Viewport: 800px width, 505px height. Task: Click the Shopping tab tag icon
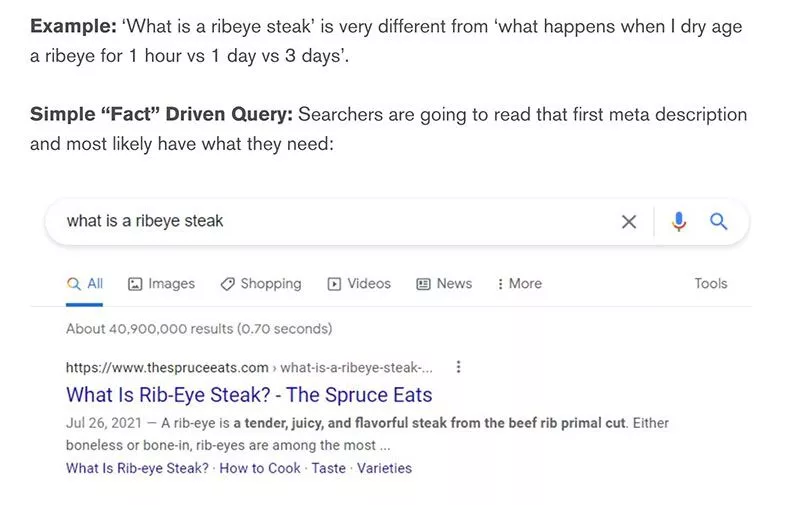[x=227, y=284]
